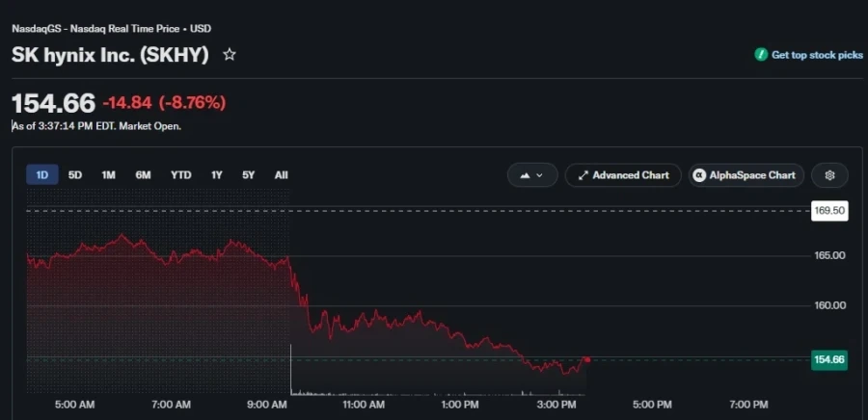Image resolution: width=868 pixels, height=420 pixels.
Task: Expand the chart type dropdown chevron
Action: point(540,175)
